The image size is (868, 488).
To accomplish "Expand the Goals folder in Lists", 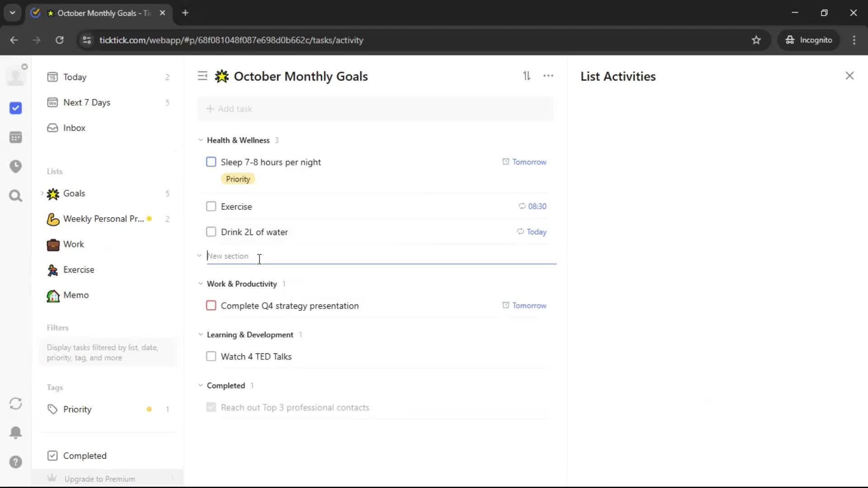I will click(x=42, y=193).
